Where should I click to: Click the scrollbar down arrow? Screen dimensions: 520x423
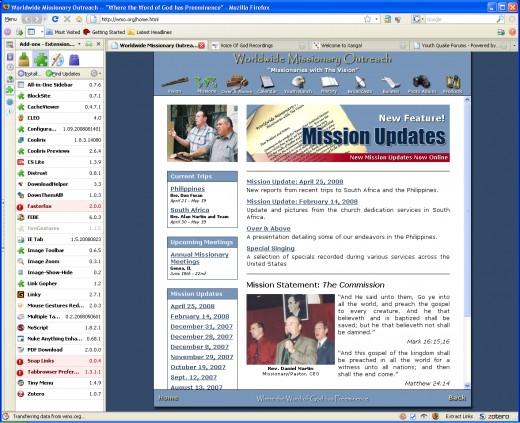point(467,385)
